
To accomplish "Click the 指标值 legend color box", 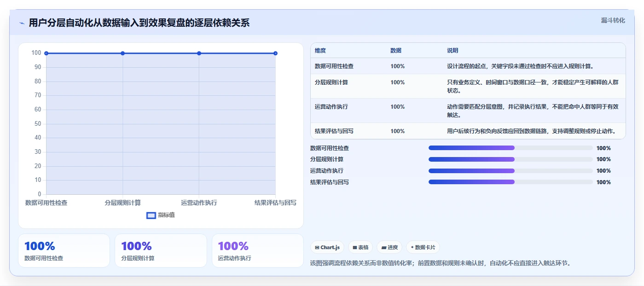I will click(151, 215).
